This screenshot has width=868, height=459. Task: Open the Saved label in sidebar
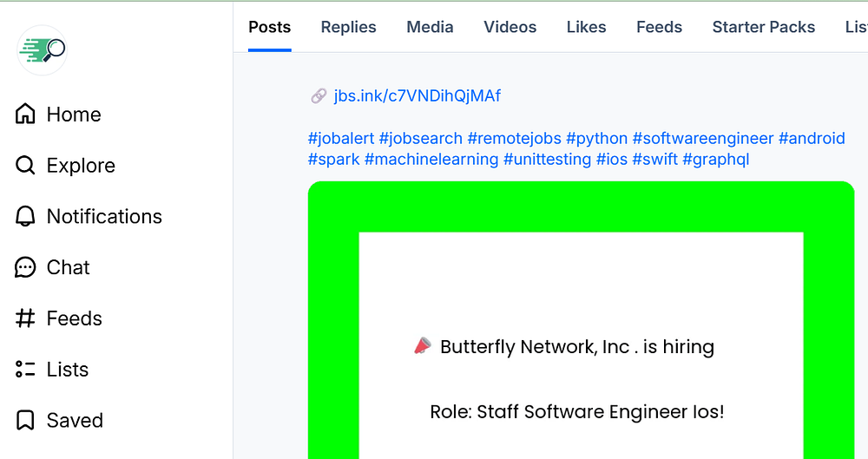click(x=75, y=420)
